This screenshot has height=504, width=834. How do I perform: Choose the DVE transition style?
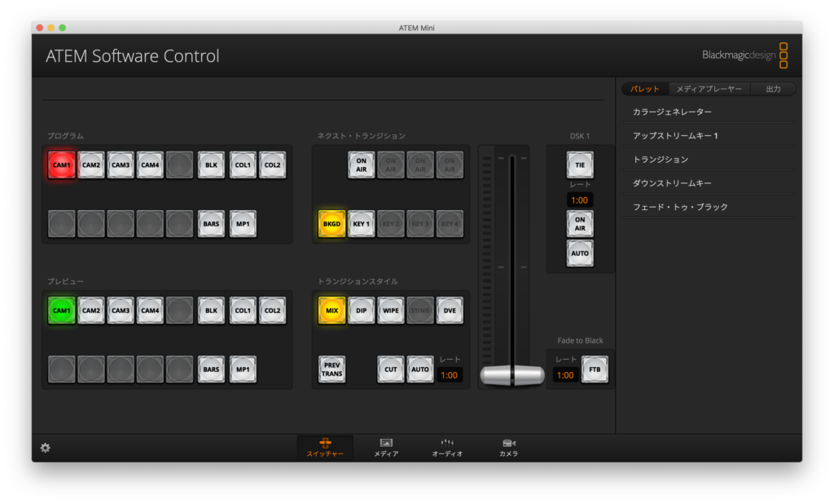click(450, 310)
